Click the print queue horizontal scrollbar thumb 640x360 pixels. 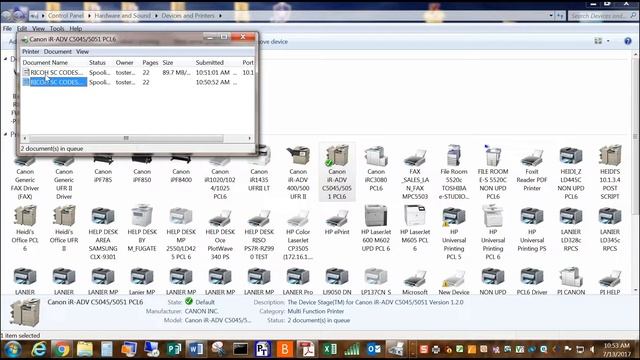[126, 138]
